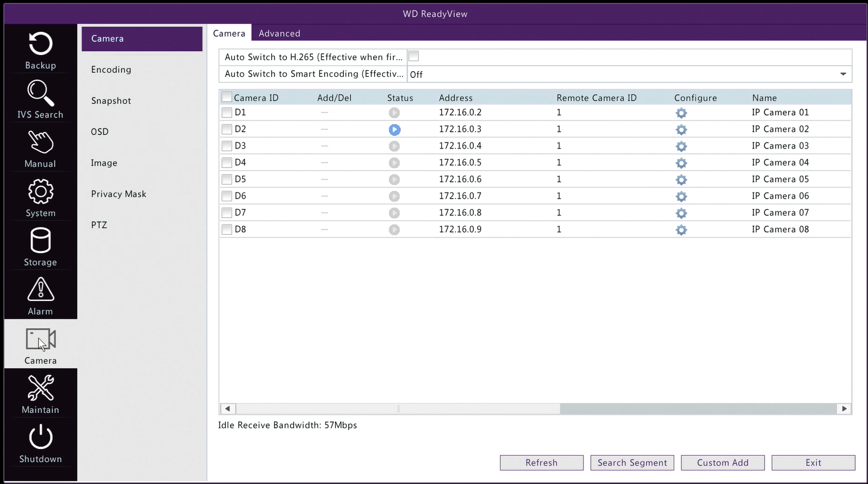Click the Name column header
The width and height of the screenshot is (868, 484).
764,98
